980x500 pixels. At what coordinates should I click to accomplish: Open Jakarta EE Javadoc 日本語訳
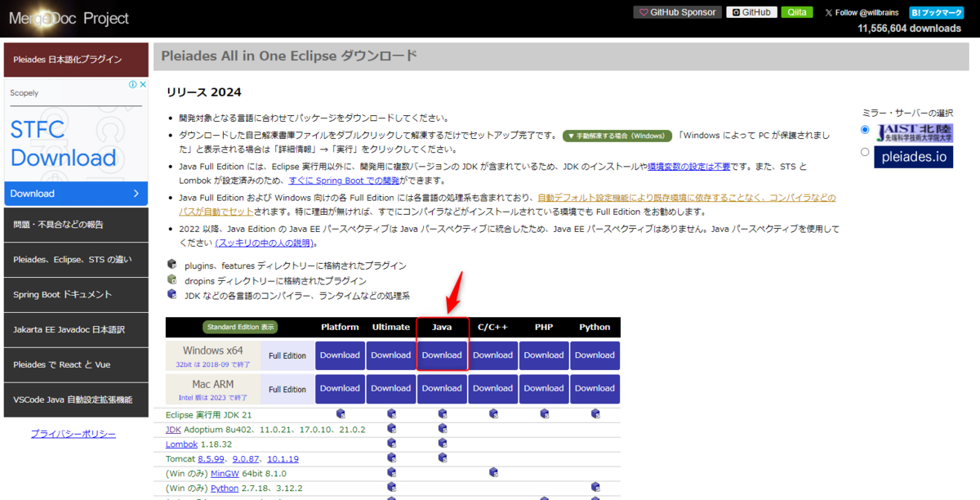click(76, 329)
